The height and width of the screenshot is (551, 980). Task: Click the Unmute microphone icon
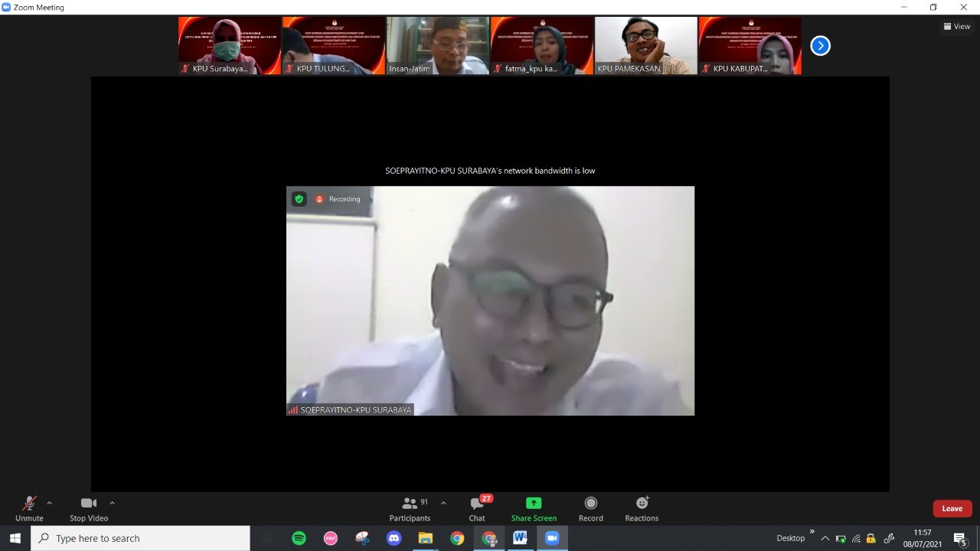29,504
